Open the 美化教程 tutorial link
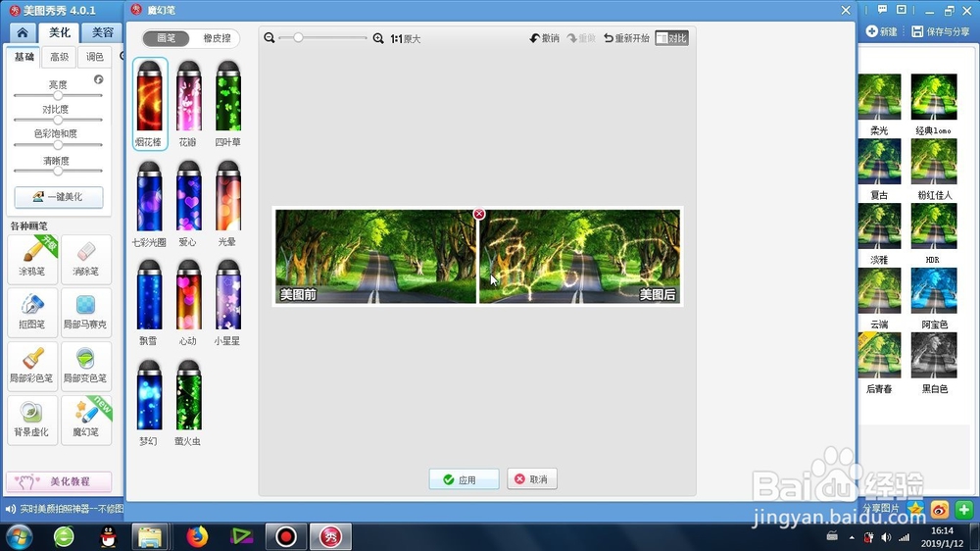 59,481
